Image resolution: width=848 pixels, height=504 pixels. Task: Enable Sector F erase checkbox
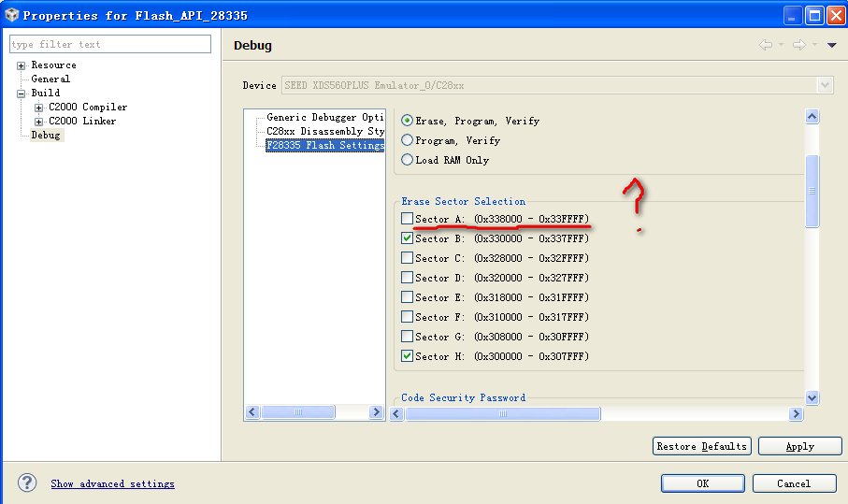tap(408, 316)
